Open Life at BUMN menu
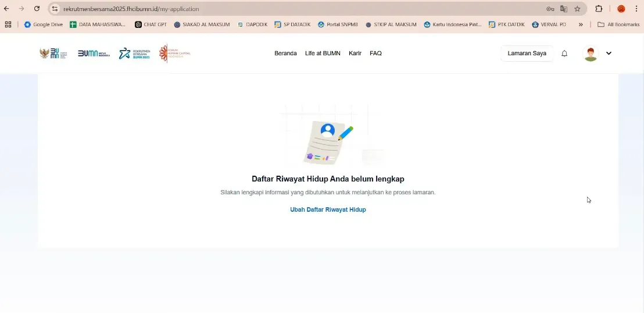This screenshot has height=313, width=644. pos(323,53)
